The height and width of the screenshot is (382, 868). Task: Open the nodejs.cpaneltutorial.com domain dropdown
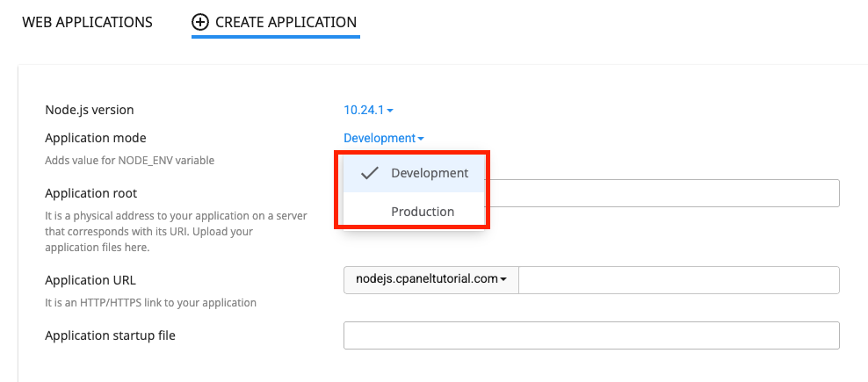[431, 280]
